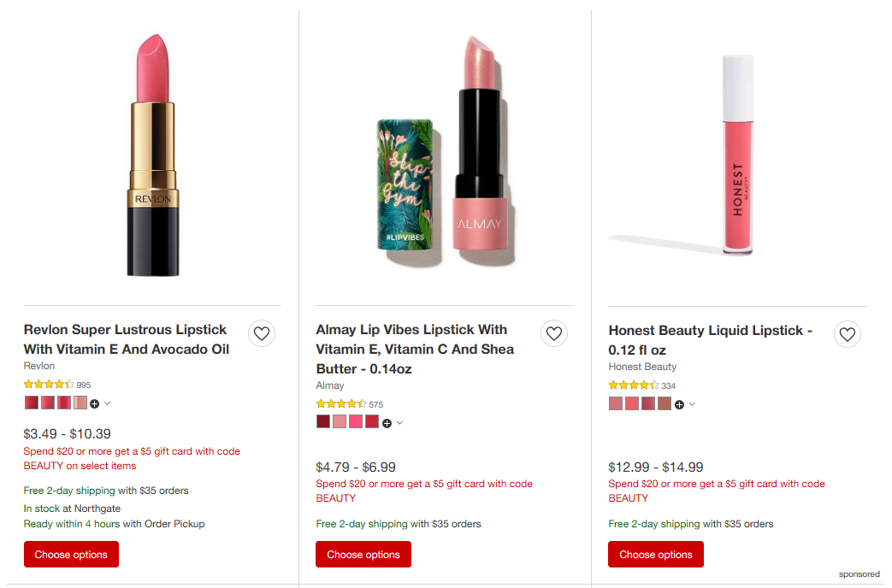Viewport: 892px width, 588px height.
Task: Choose options for Almay Lip Vibes Lipstick
Action: point(363,555)
